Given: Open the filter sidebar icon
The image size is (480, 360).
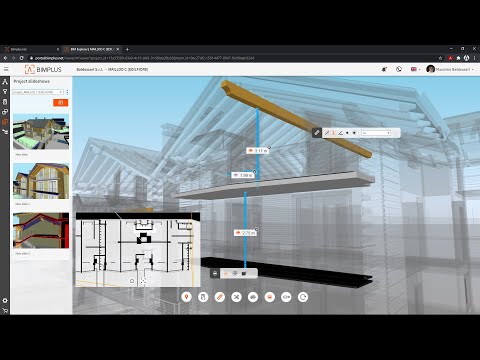Looking at the screenshot, I should click(5, 91).
